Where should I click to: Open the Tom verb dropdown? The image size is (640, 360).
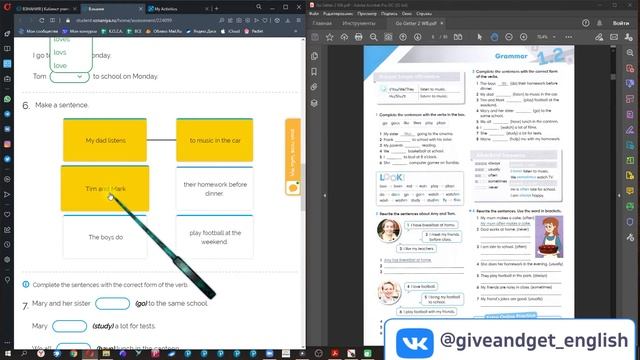click(69, 76)
